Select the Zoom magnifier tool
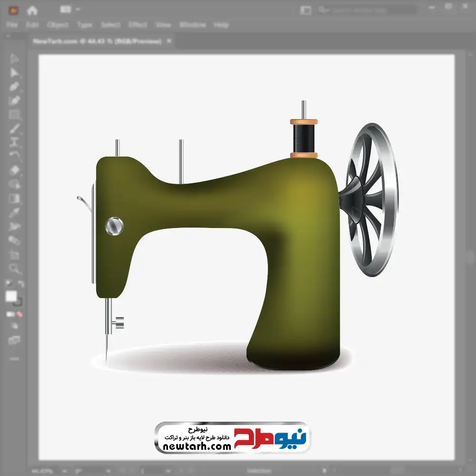The width and height of the screenshot is (476, 476). (x=14, y=268)
